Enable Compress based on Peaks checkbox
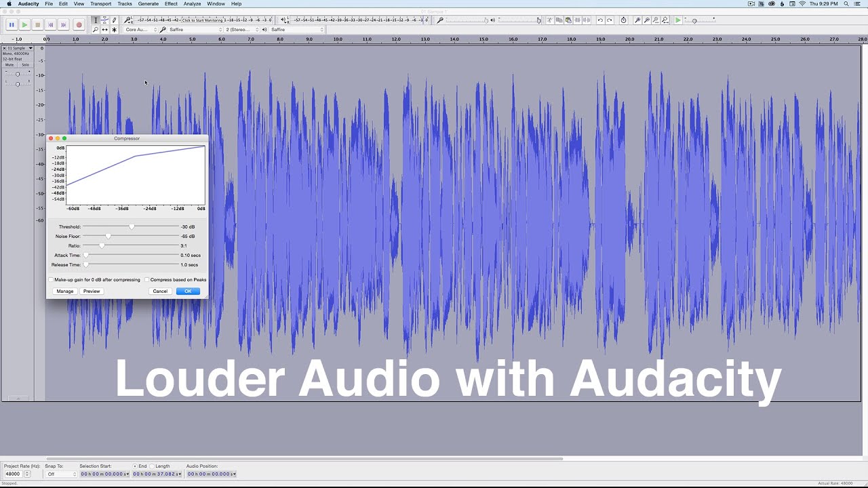The width and height of the screenshot is (868, 488). click(x=146, y=280)
